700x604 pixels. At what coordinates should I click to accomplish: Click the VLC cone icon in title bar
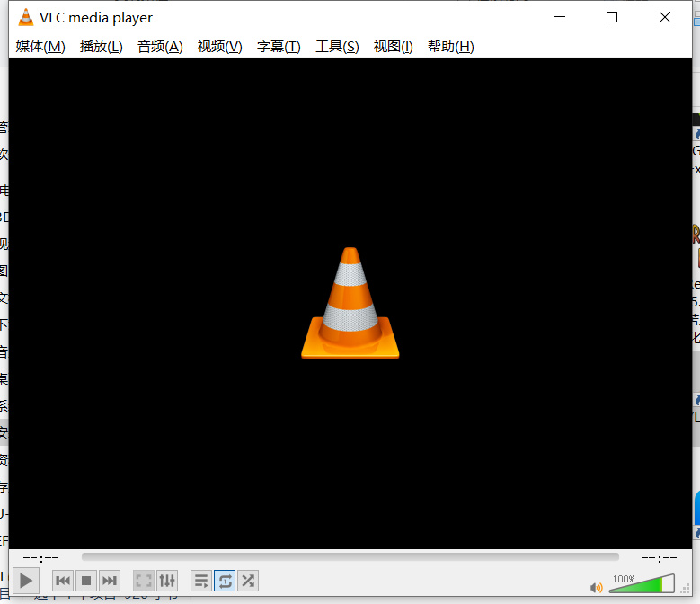25,17
